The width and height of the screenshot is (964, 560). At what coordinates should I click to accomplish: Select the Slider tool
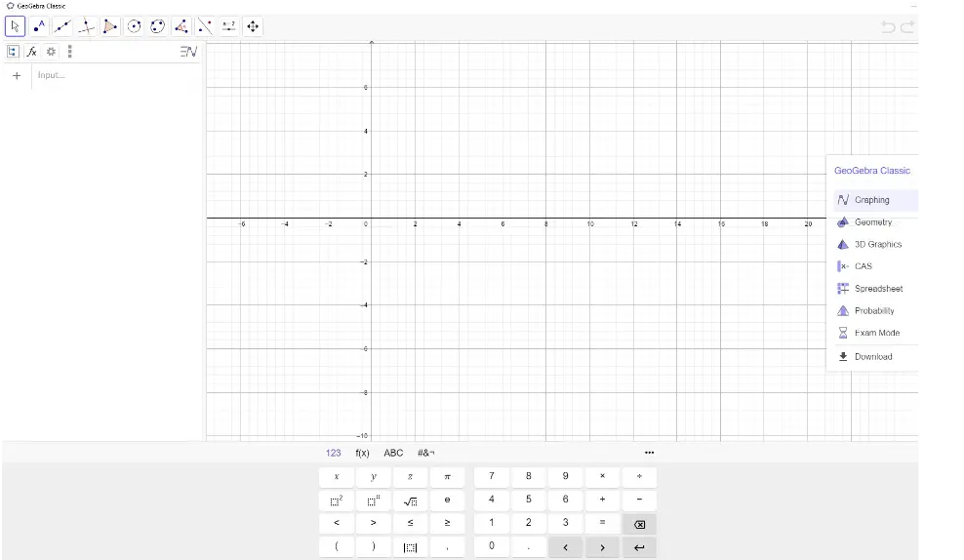228,26
